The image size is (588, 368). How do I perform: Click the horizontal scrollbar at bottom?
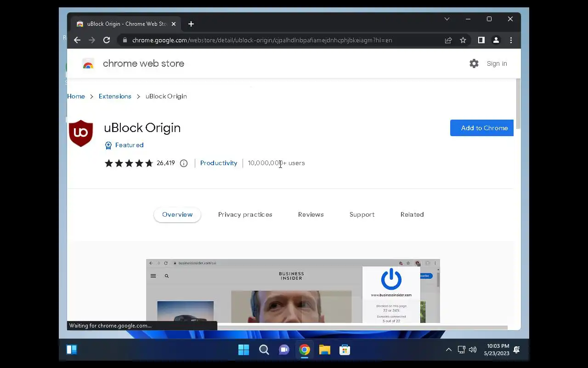[362, 328]
